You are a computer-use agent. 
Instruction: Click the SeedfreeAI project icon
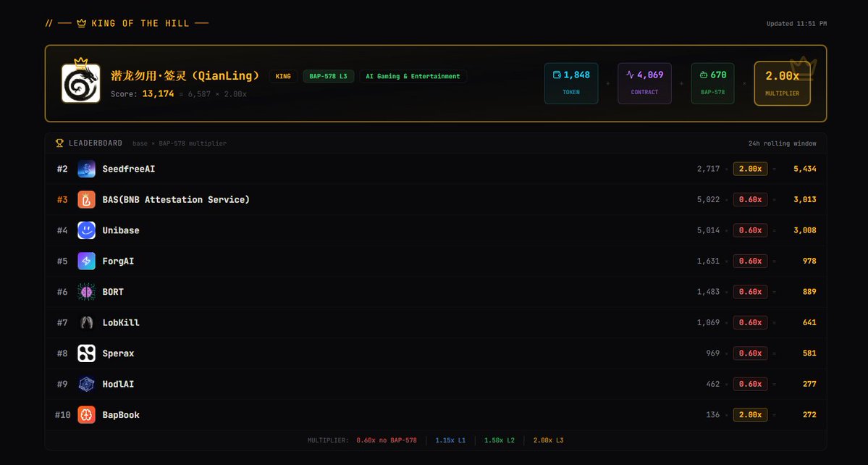pyautogui.click(x=86, y=169)
